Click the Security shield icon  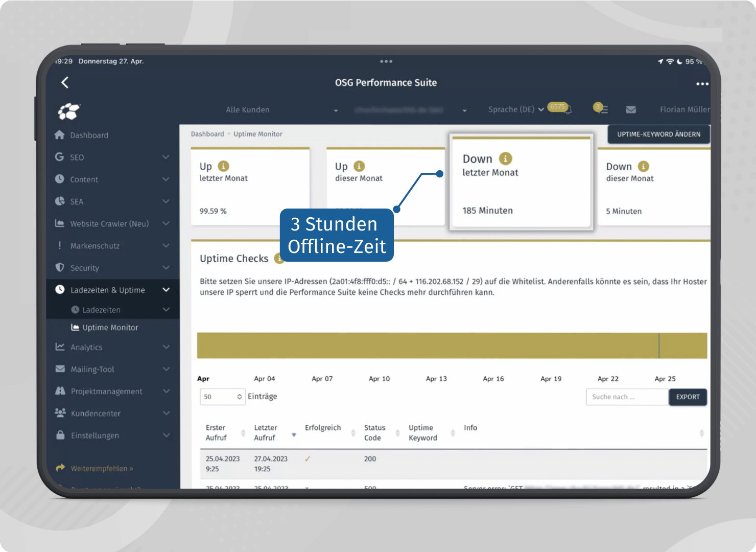point(60,267)
